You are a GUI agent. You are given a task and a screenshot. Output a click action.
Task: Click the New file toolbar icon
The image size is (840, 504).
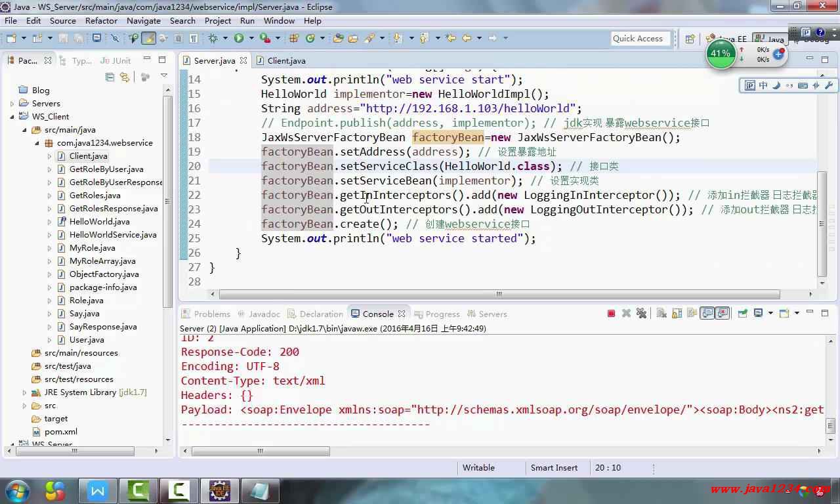(x=11, y=38)
